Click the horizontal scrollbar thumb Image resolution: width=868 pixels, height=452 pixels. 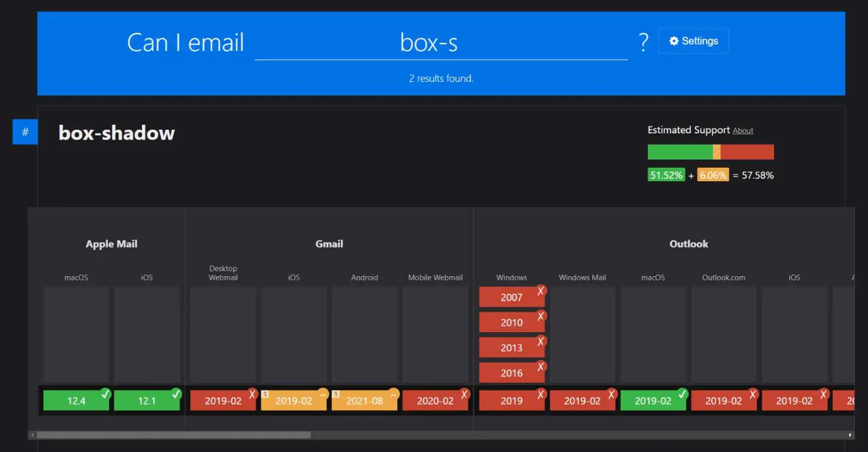(174, 435)
